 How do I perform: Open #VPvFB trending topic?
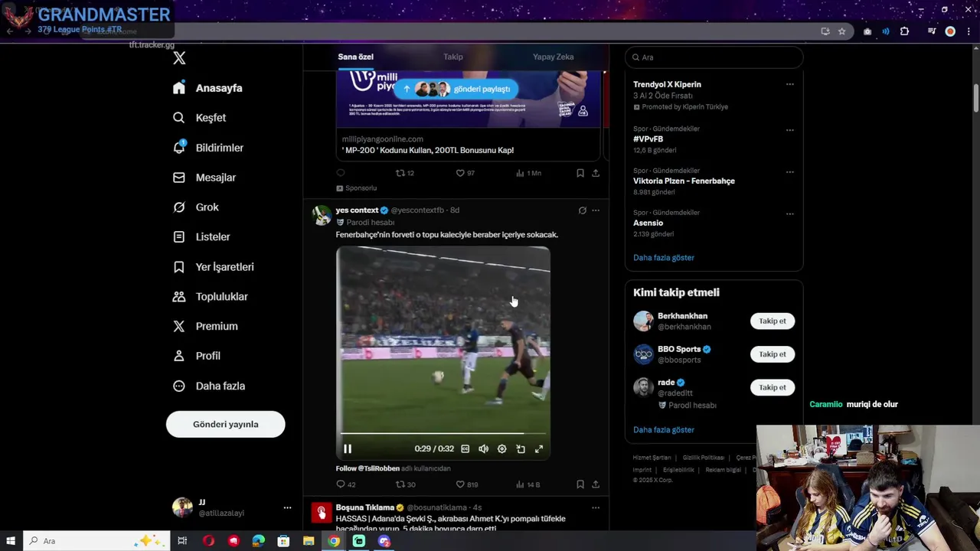(648, 139)
